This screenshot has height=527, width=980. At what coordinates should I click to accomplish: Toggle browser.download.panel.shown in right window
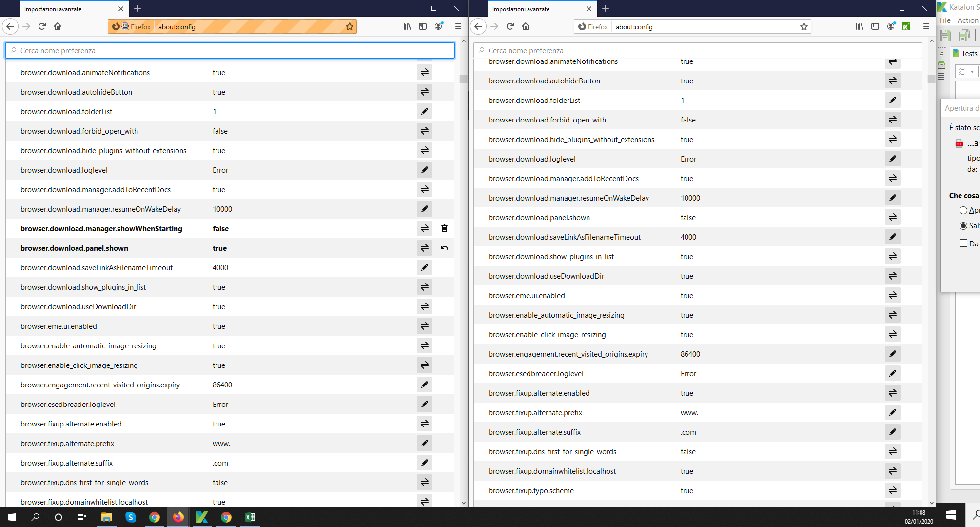(892, 217)
